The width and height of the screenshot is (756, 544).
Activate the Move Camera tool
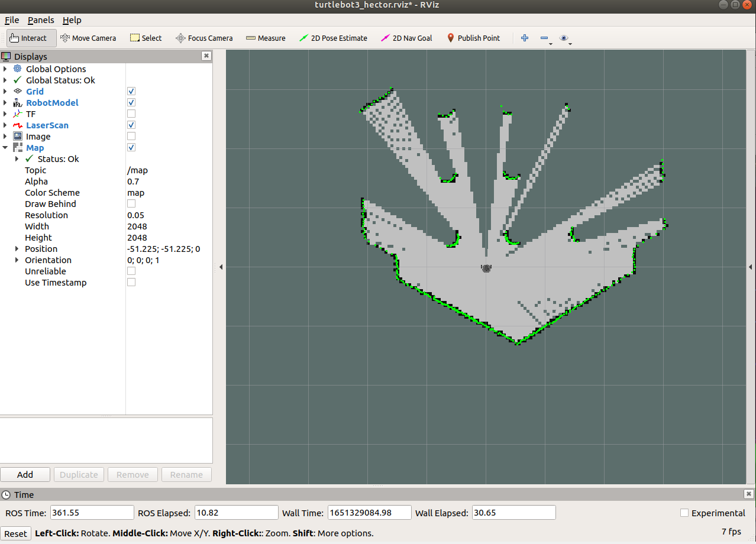coord(88,38)
